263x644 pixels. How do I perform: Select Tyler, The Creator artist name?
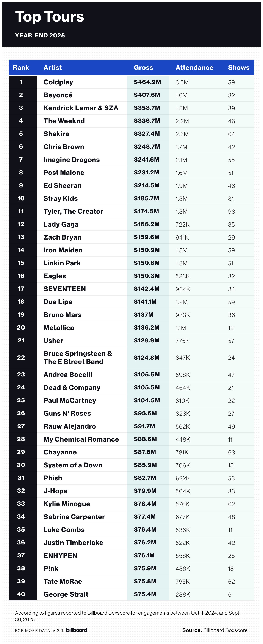pos(73,211)
